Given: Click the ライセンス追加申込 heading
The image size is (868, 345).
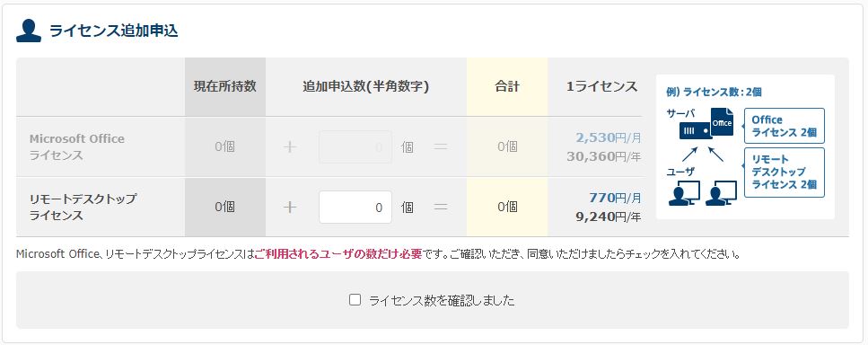Looking at the screenshot, I should tap(113, 31).
